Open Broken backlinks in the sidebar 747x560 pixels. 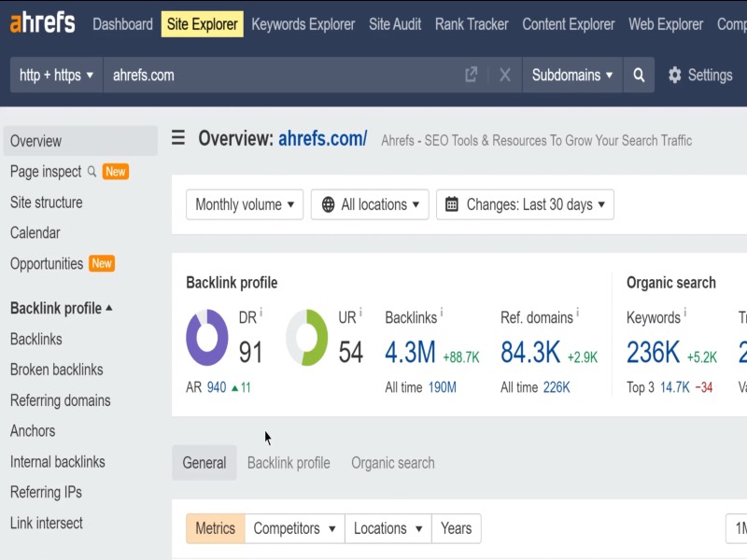point(57,370)
